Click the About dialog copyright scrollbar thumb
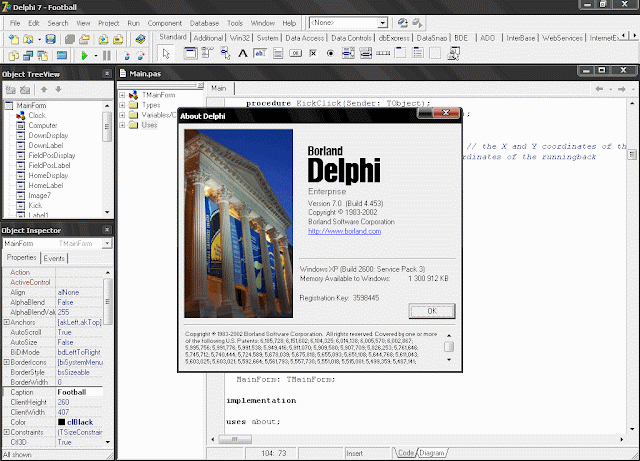640x461 pixels. (x=449, y=347)
